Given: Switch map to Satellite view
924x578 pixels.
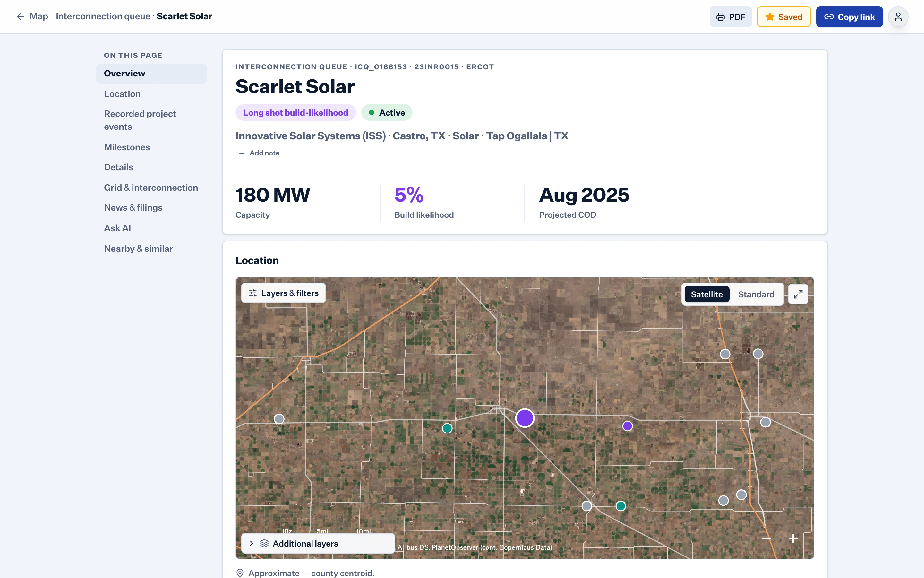Looking at the screenshot, I should [x=706, y=294].
